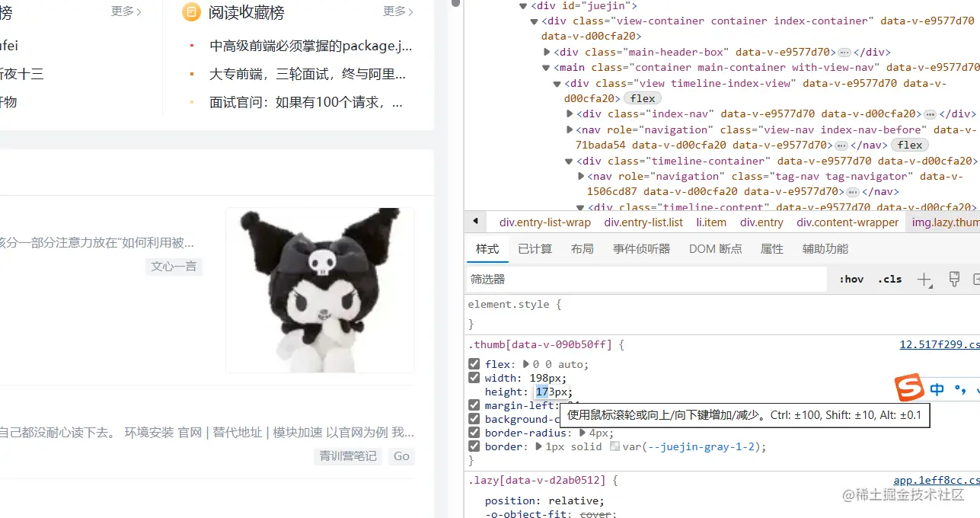The image size is (980, 518).
Task: Click the 筛选器 styles filter field
Action: point(646,280)
